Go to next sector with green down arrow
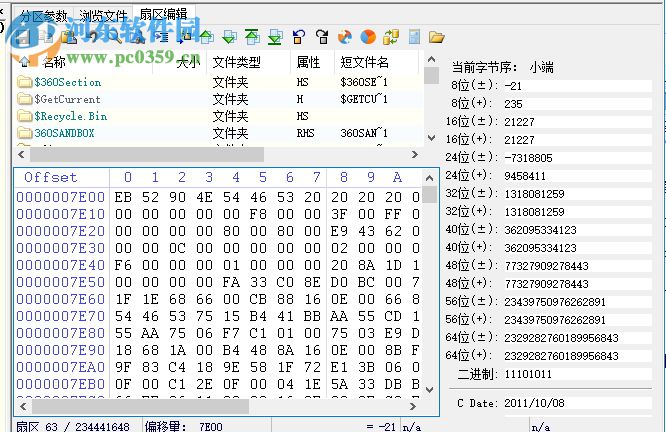Viewport: 666px width, 432px height. click(229, 37)
